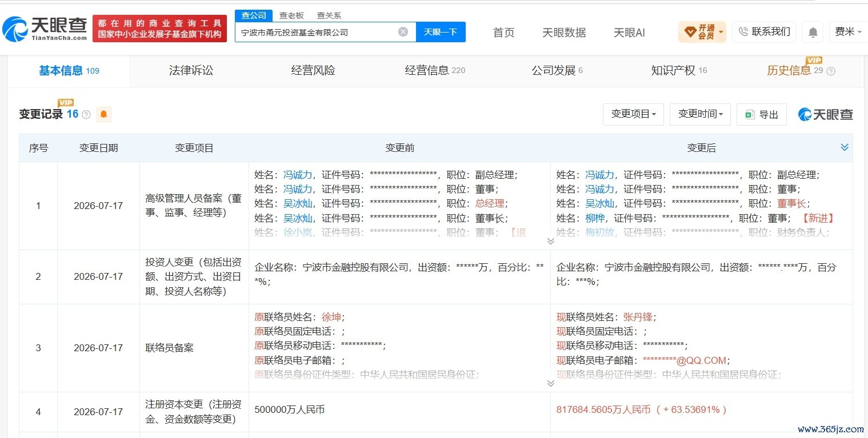
Task: Switch to the 法律诉讼 tab
Action: pyautogui.click(x=191, y=71)
